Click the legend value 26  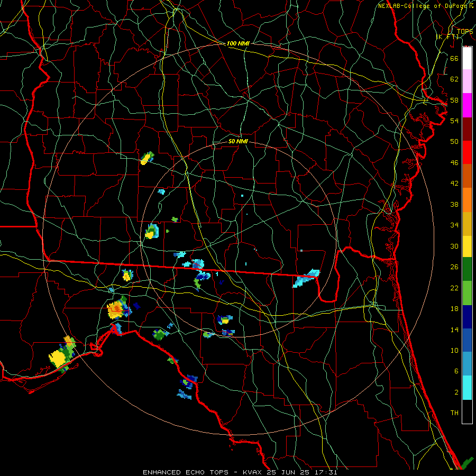point(454,267)
